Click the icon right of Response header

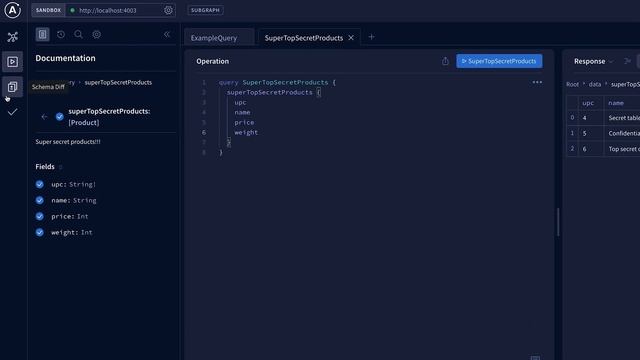627,61
